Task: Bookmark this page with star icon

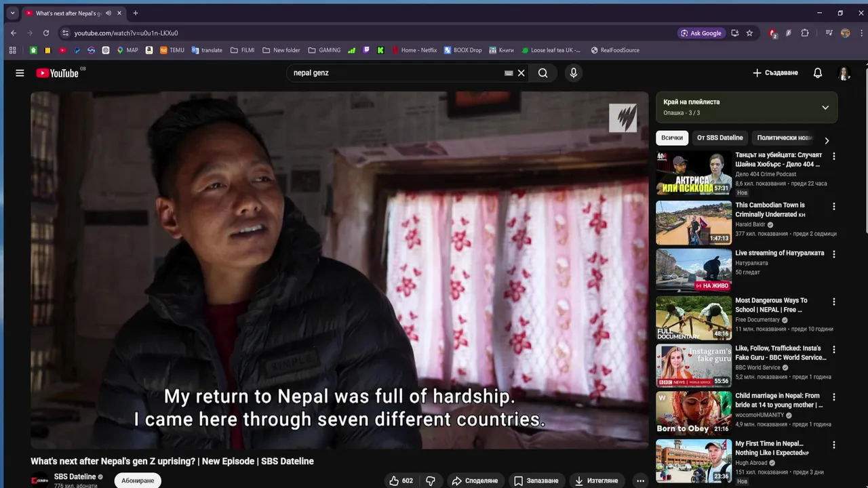Action: point(749,33)
